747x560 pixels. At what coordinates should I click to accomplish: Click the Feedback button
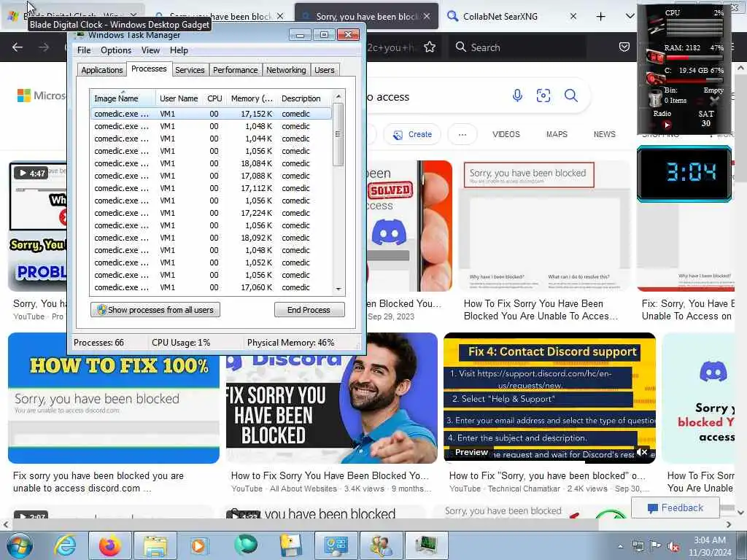click(x=676, y=507)
